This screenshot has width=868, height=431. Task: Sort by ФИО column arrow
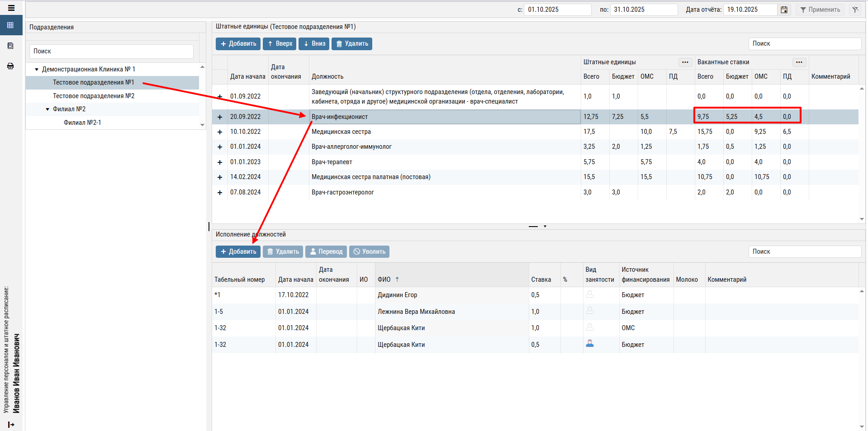tap(397, 279)
